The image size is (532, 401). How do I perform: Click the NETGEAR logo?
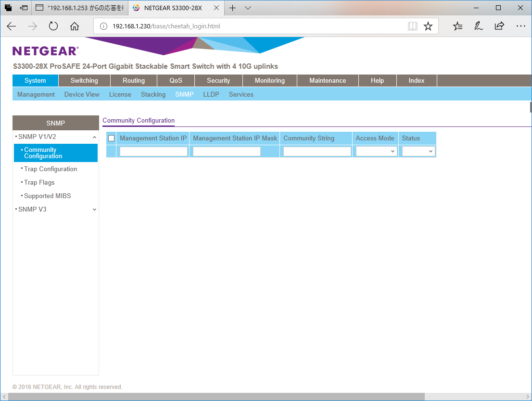click(x=46, y=51)
